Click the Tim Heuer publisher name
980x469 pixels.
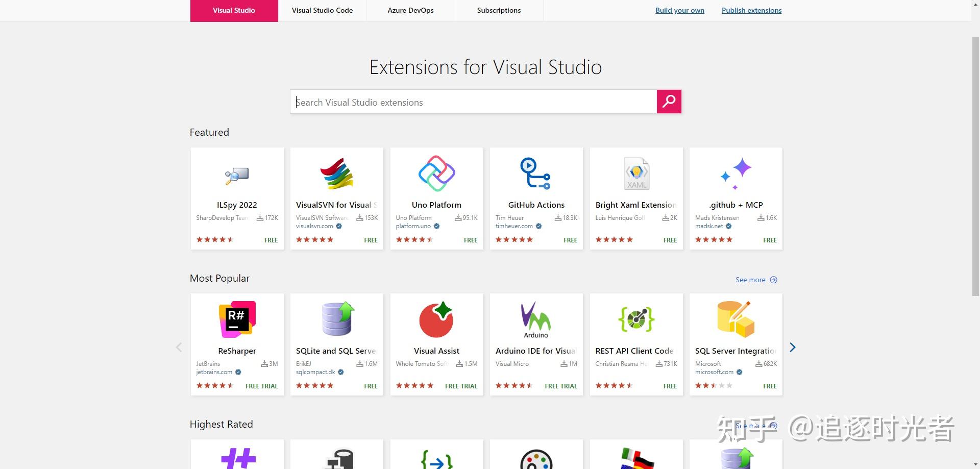coord(509,218)
